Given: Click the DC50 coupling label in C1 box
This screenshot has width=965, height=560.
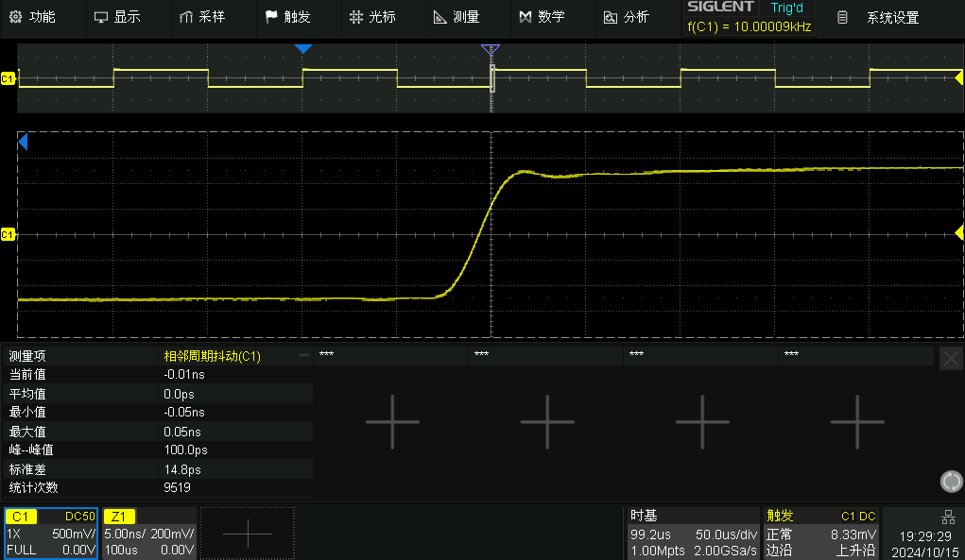Looking at the screenshot, I should click(x=80, y=517).
